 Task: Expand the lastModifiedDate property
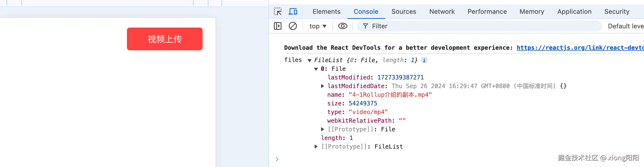pos(323,86)
